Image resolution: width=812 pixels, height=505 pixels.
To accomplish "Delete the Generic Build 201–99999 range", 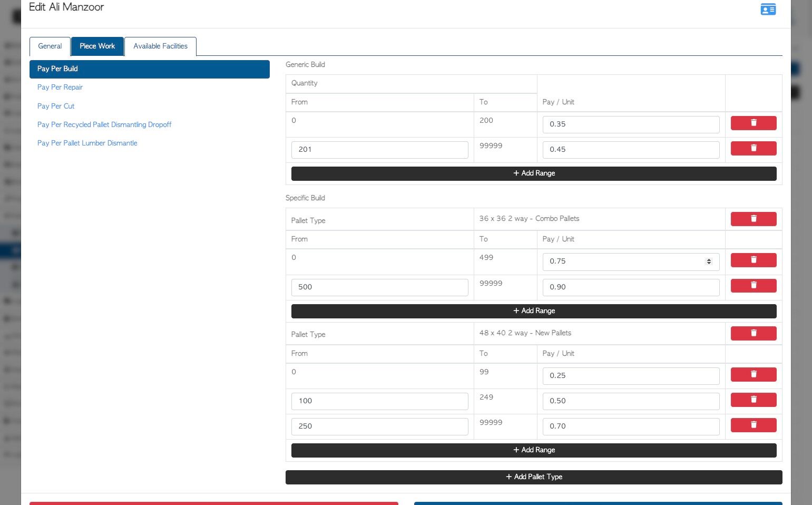I will click(754, 148).
